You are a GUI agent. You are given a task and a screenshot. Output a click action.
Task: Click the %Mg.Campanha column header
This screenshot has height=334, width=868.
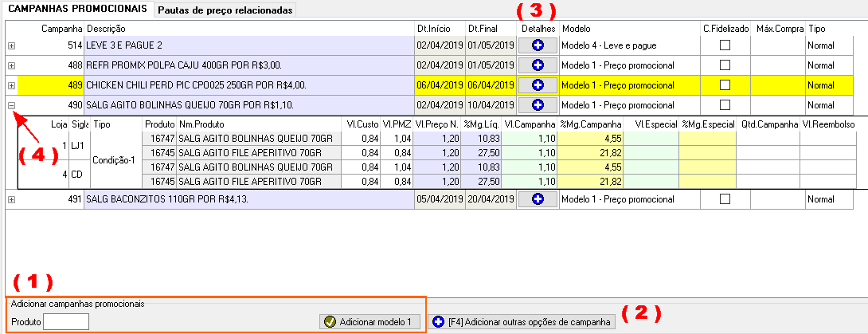590,124
